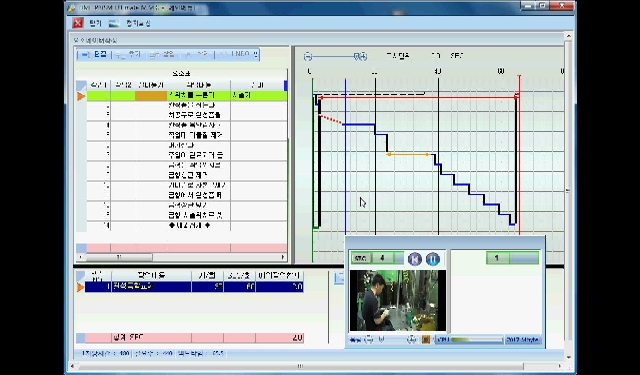The width and height of the screenshot is (640, 375).
Task: Click the zoom-out minus icon above chart
Action: pyautogui.click(x=308, y=56)
